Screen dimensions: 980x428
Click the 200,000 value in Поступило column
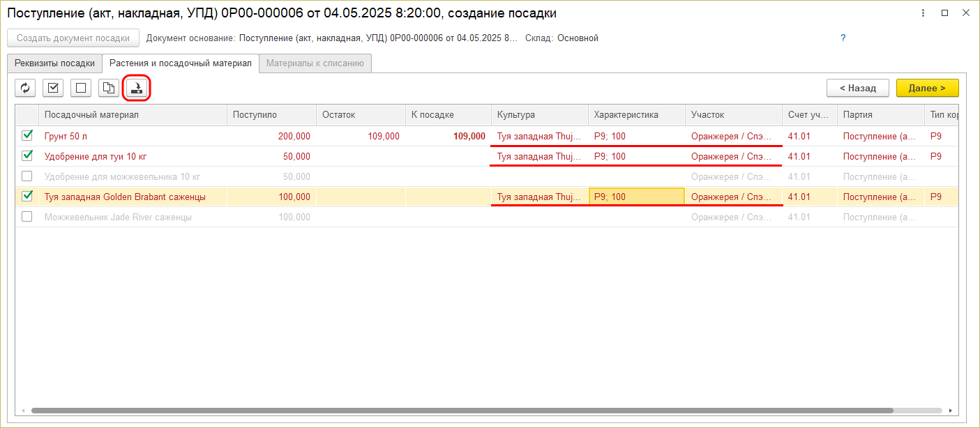[x=294, y=136]
